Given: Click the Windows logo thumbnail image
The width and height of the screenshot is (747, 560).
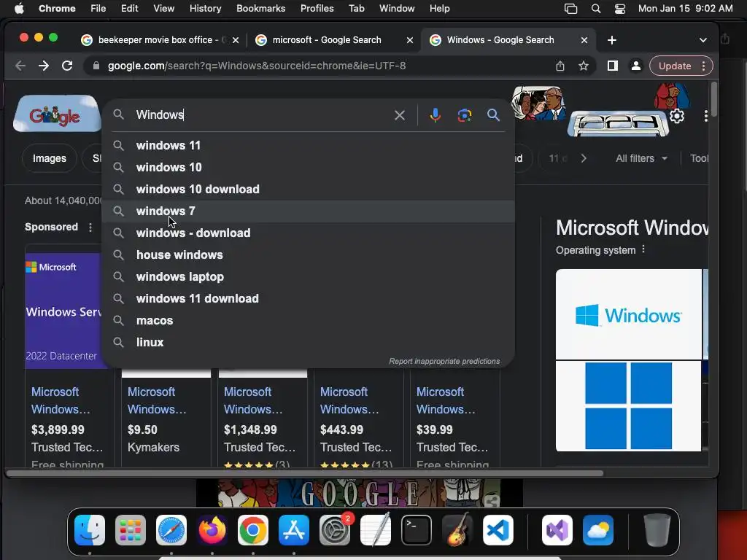Looking at the screenshot, I should point(628,315).
